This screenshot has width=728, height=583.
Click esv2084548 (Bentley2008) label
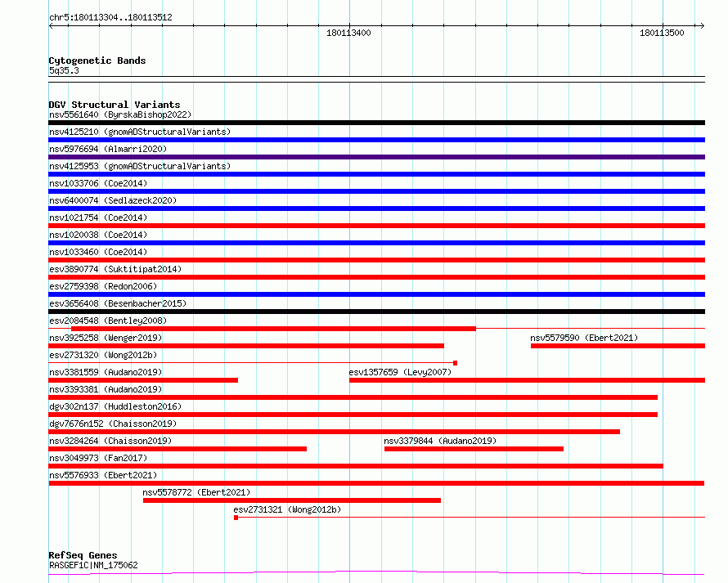point(108,321)
